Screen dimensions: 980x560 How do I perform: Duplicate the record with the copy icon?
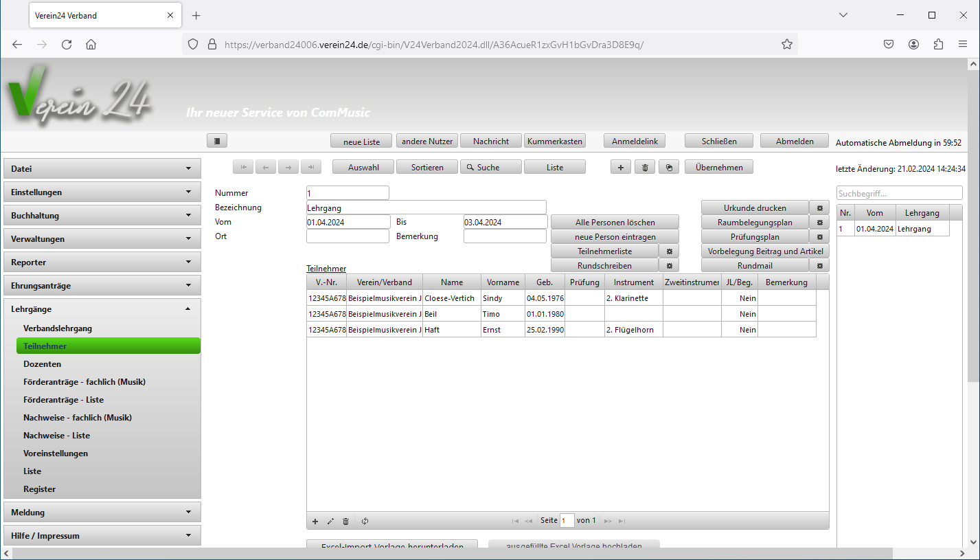pyautogui.click(x=669, y=167)
